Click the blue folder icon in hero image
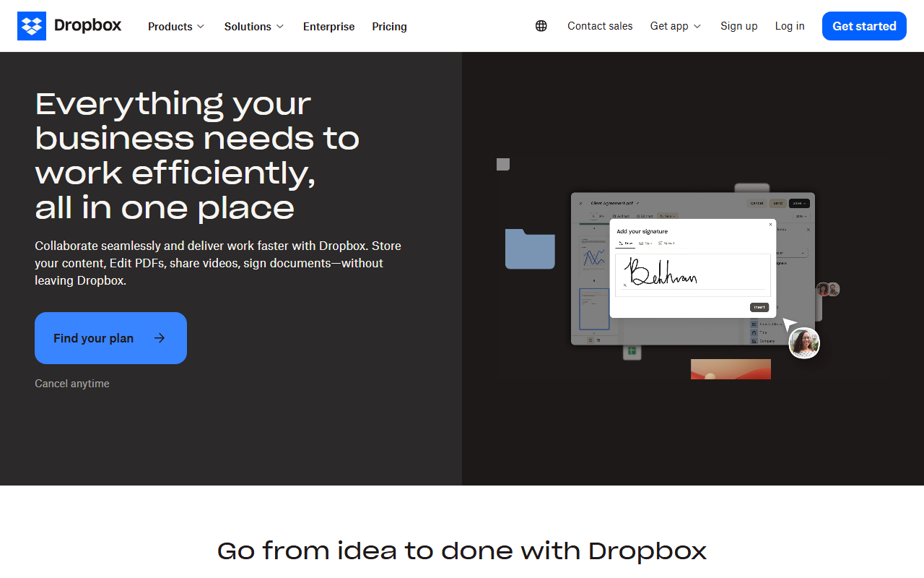 coord(530,249)
